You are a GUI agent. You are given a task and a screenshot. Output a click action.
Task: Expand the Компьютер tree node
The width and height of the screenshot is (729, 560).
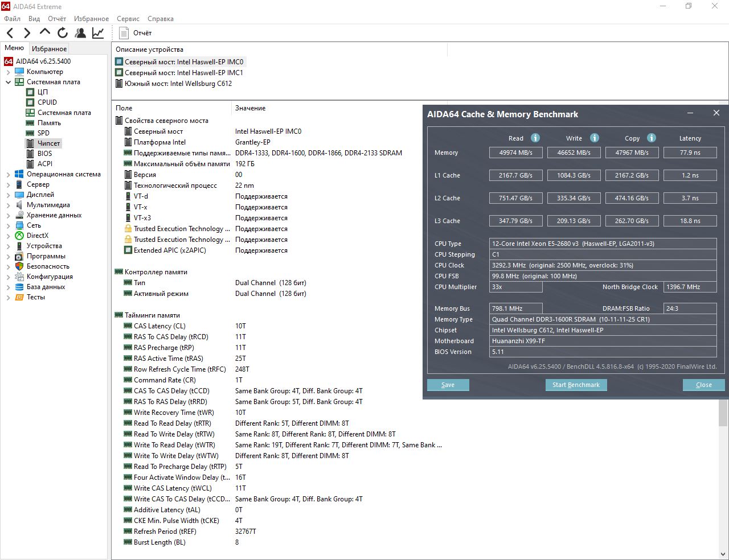point(8,72)
